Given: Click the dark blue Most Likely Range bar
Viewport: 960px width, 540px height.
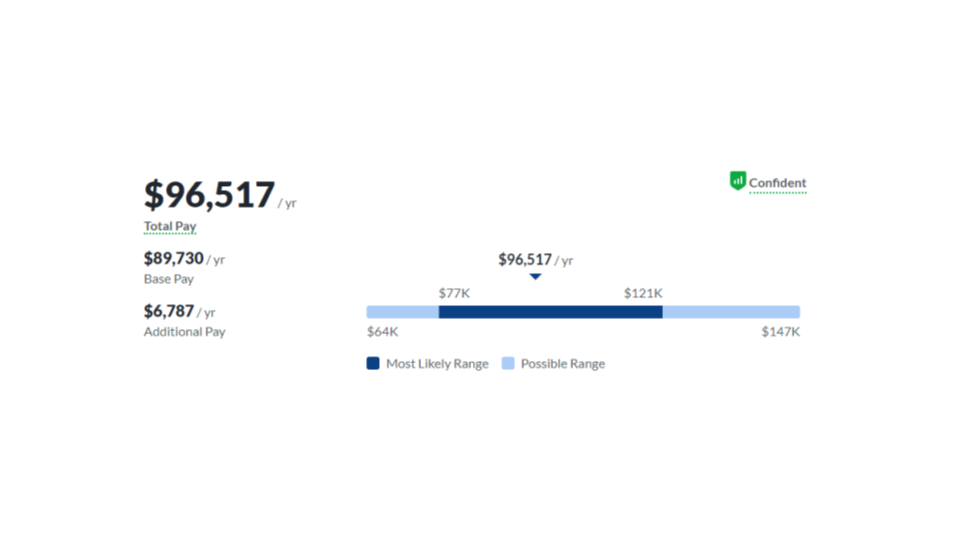Looking at the screenshot, I should (550, 312).
